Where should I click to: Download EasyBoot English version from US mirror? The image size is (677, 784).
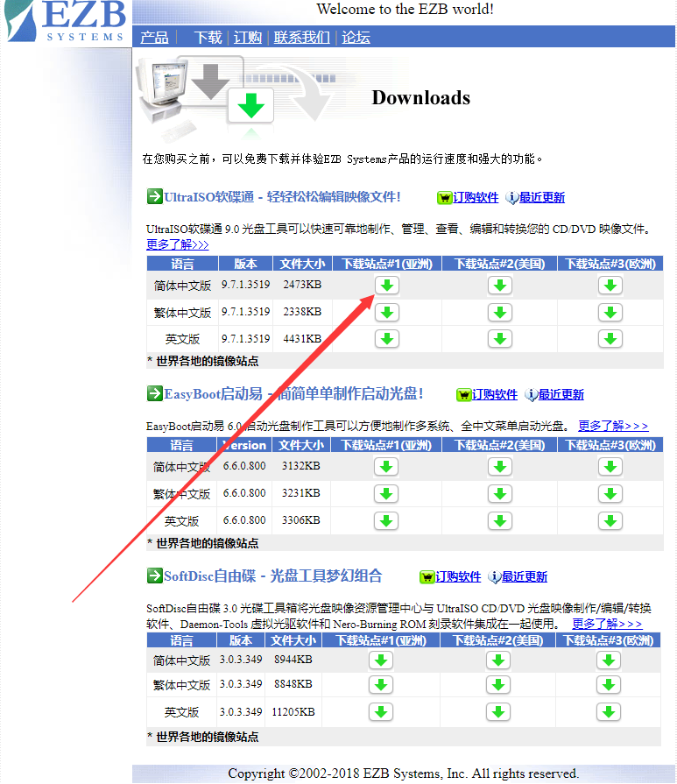click(x=498, y=520)
